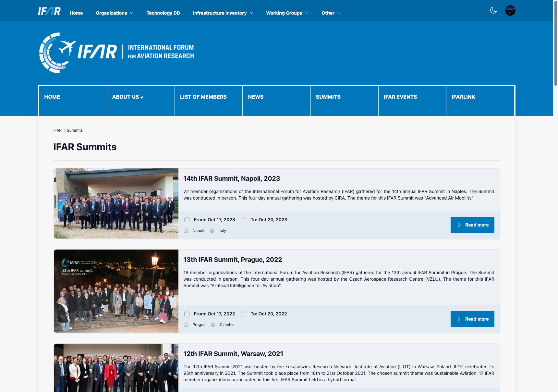Open the user avatar menu
Viewport: 558px width, 392px height.
tap(510, 10)
